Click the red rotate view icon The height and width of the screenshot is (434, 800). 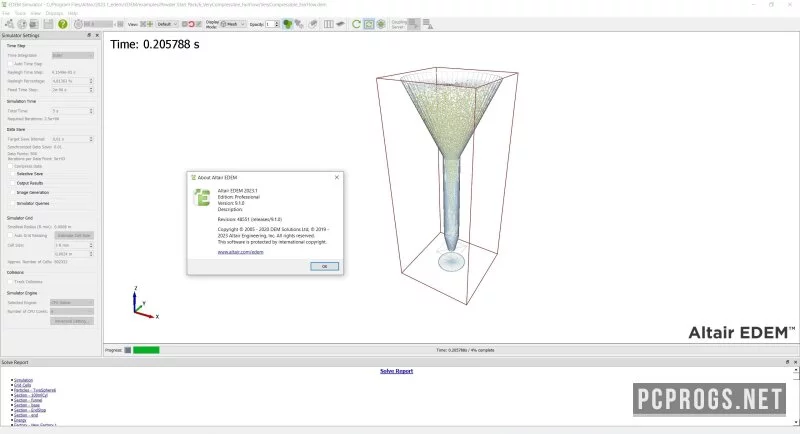191,24
